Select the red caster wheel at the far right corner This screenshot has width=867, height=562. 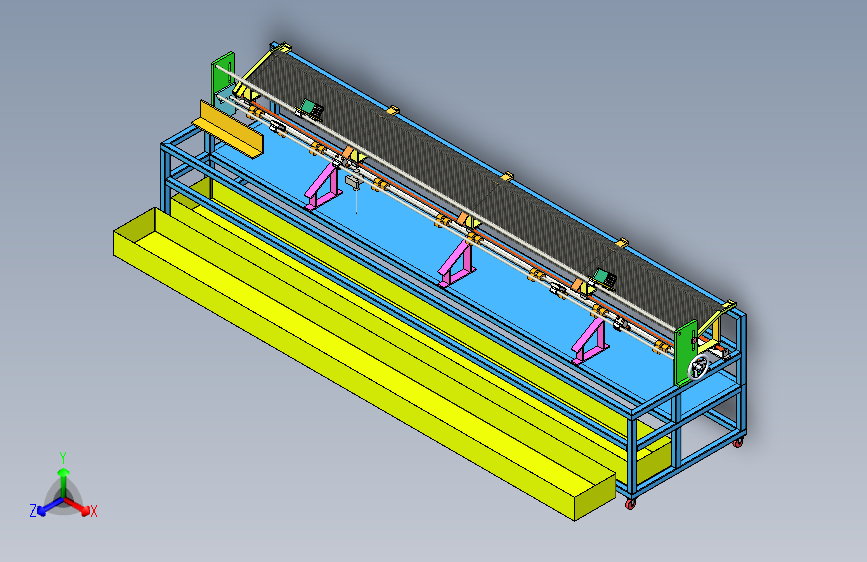pyautogui.click(x=738, y=443)
